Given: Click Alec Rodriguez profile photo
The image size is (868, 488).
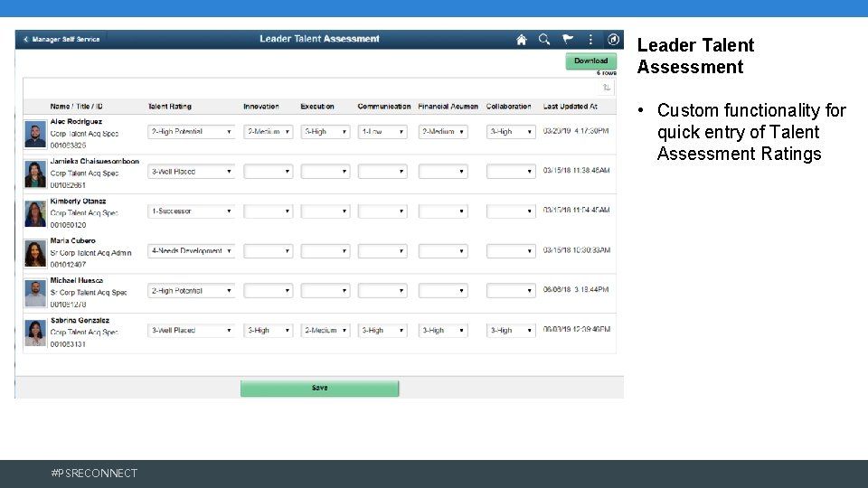Looking at the screenshot, I should [x=35, y=135].
